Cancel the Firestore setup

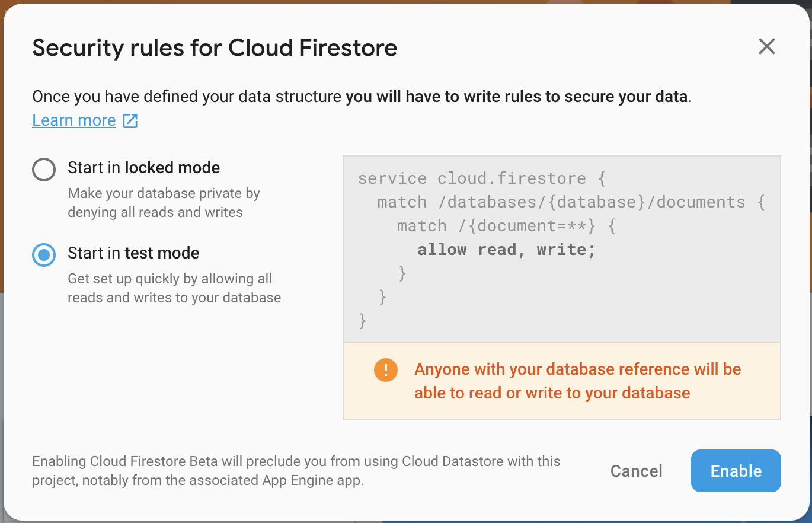637,471
